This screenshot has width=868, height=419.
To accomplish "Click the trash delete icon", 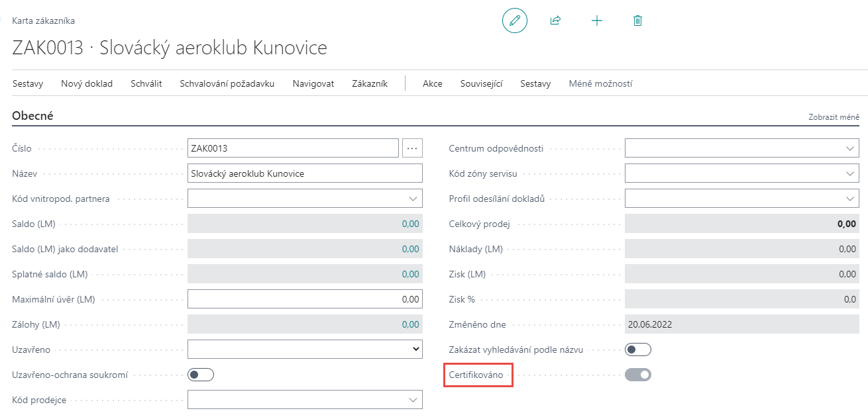I will [x=637, y=21].
